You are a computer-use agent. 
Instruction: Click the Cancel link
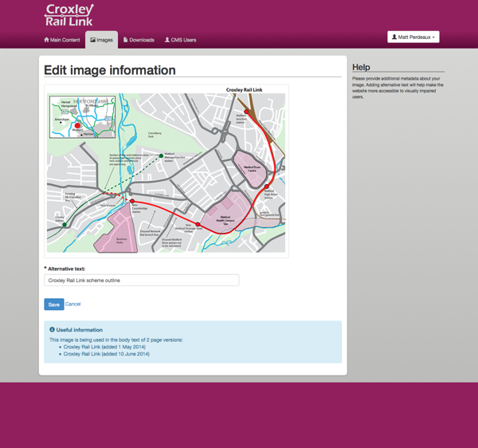pyautogui.click(x=72, y=305)
